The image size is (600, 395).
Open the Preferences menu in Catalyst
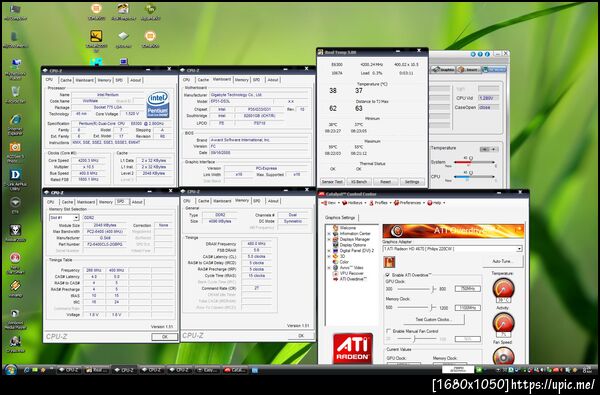tap(409, 203)
